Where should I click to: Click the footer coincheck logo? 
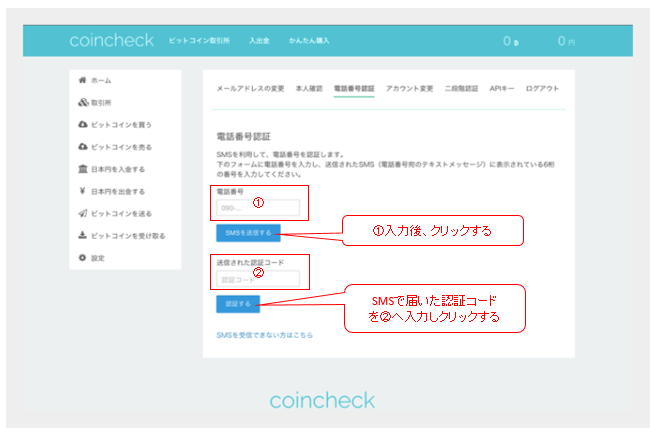point(322,400)
